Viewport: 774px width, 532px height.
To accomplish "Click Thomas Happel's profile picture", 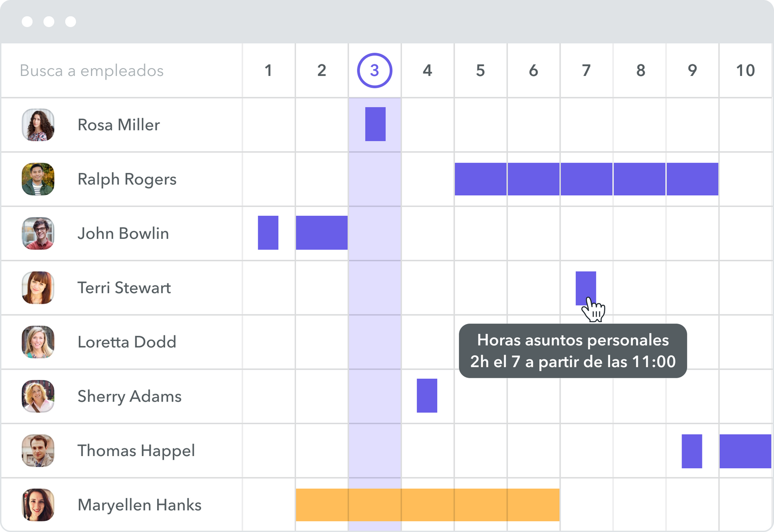I will [38, 450].
